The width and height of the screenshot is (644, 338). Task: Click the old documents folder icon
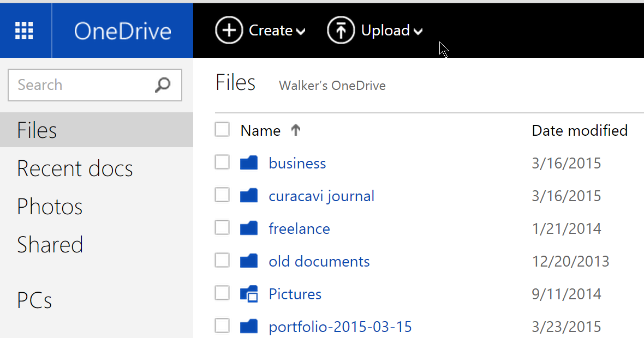pos(249,261)
